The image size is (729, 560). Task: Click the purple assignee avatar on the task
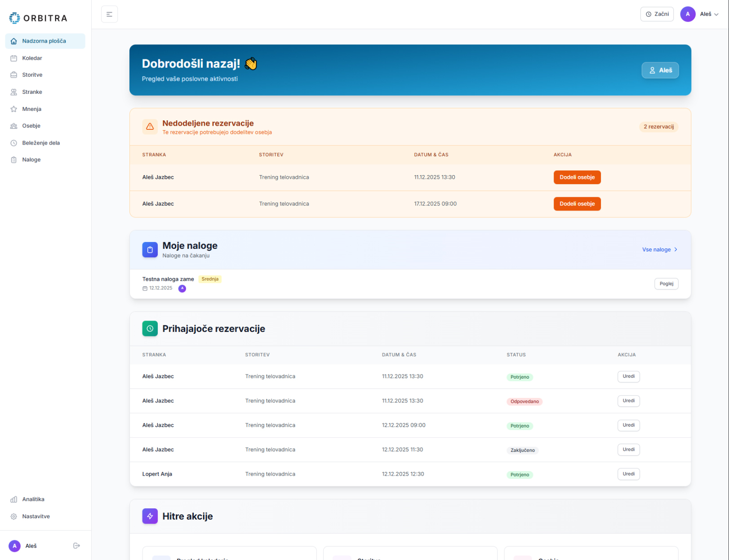pos(182,288)
